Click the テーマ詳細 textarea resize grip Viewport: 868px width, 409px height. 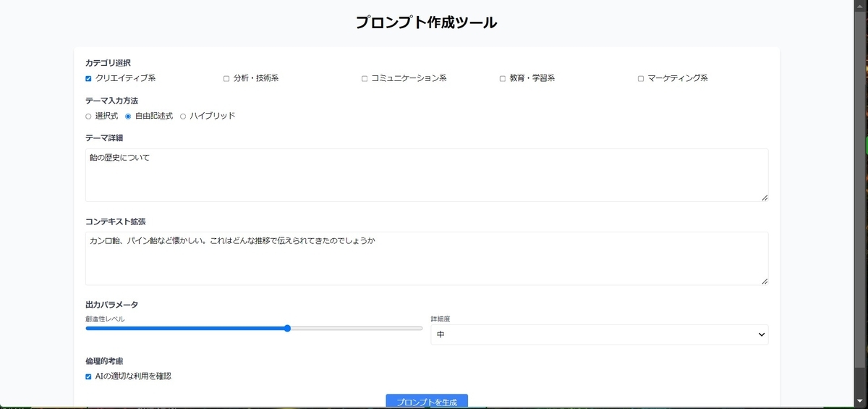click(764, 197)
